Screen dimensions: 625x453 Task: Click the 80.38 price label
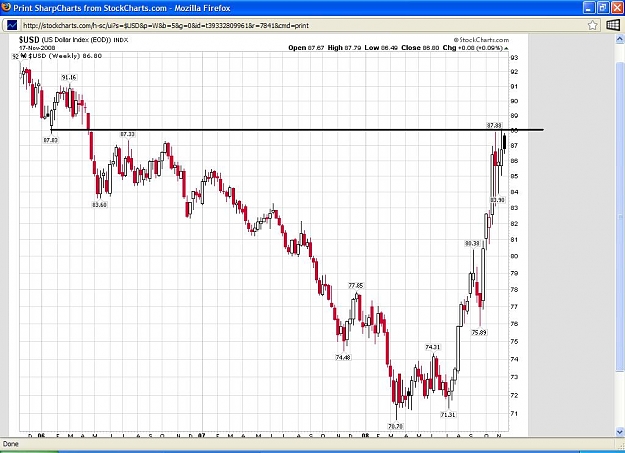tap(472, 243)
